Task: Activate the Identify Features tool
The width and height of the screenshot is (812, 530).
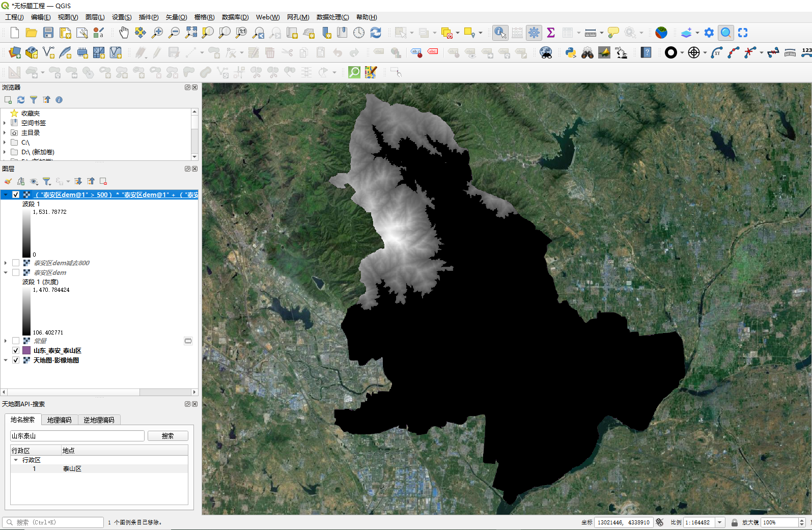Action: (500, 33)
